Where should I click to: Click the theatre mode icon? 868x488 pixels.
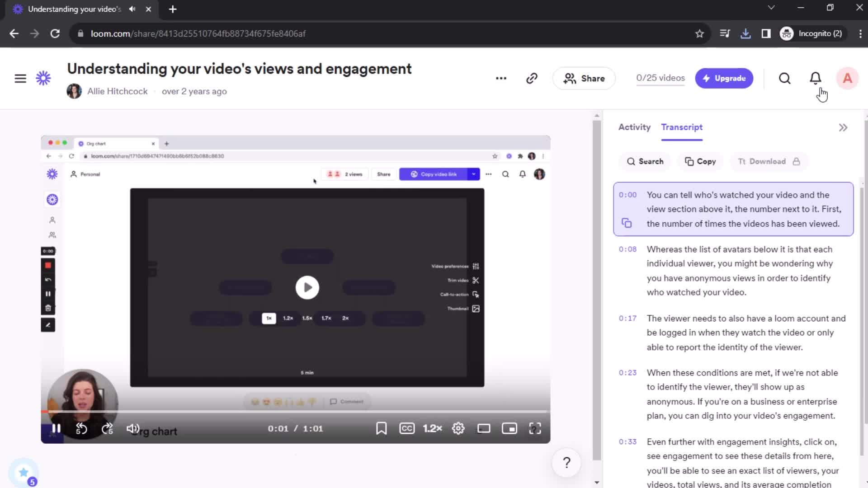(484, 428)
